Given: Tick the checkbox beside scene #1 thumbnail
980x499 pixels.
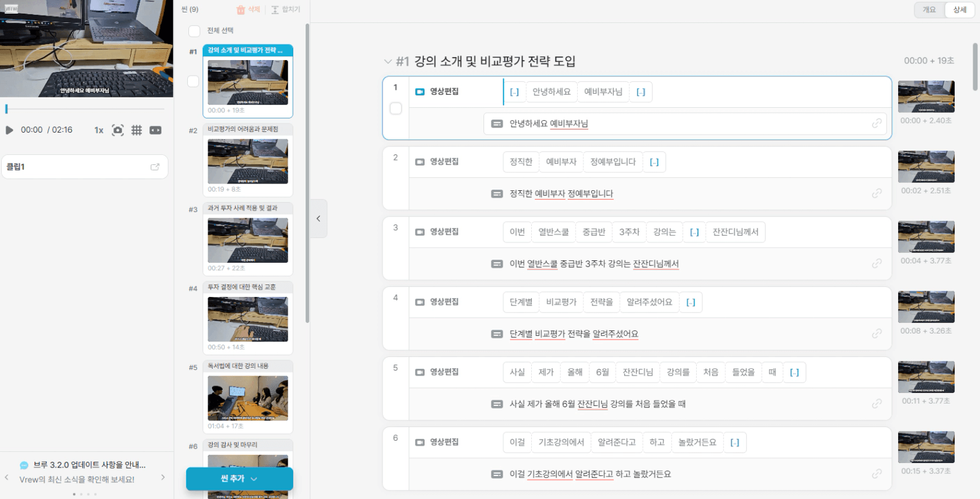Looking at the screenshot, I should tap(193, 81).
